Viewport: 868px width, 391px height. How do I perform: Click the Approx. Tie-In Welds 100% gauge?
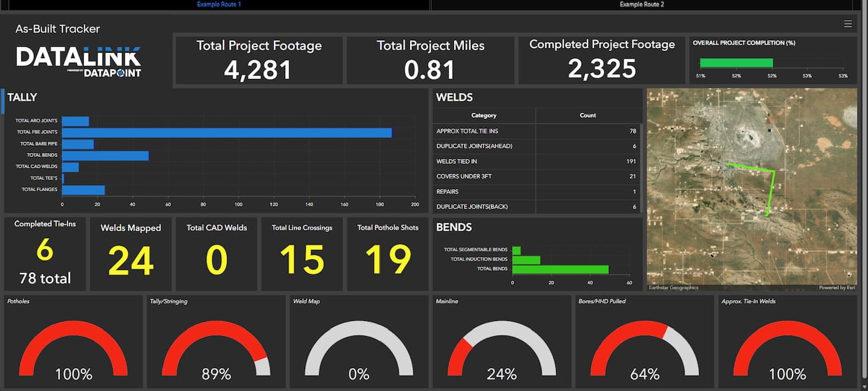(x=788, y=348)
